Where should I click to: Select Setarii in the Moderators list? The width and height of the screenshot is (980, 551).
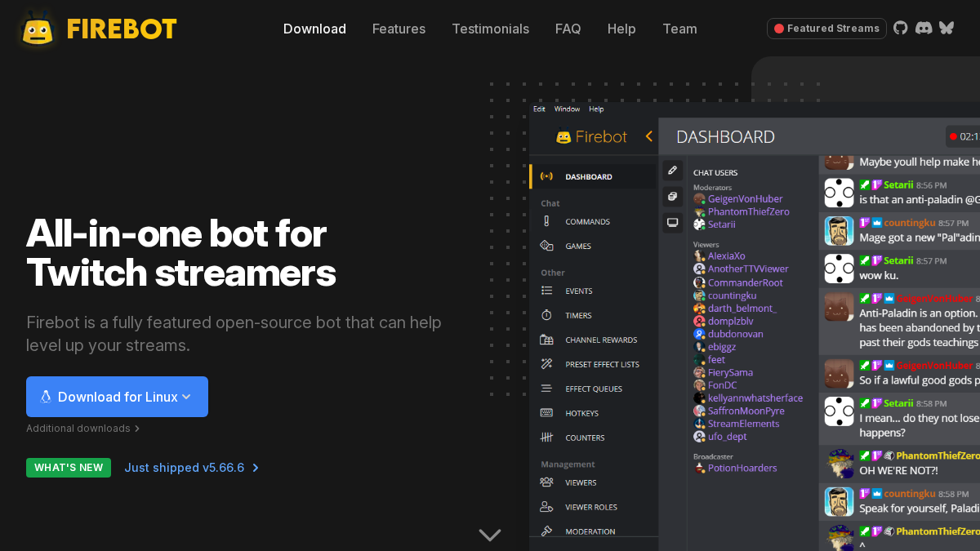pyautogui.click(x=721, y=224)
